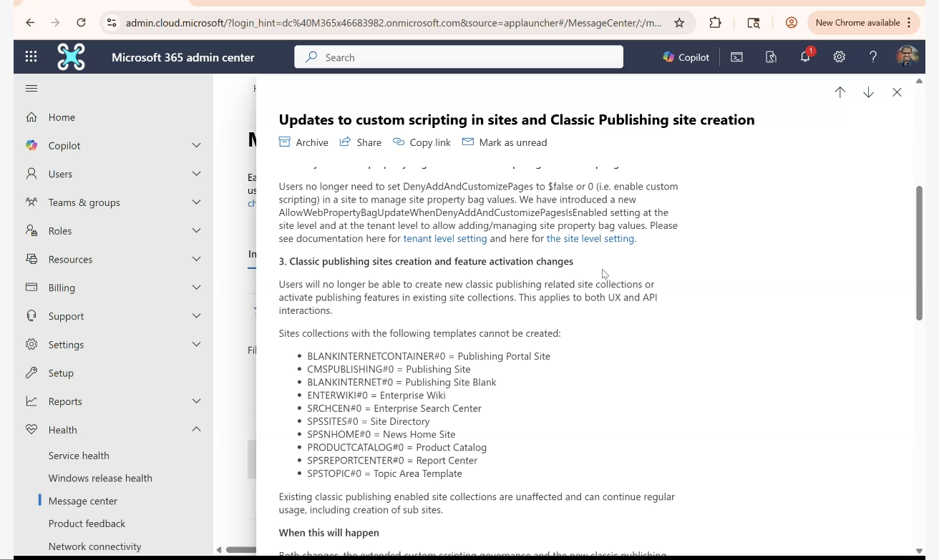Share this message
Image resolution: width=939 pixels, height=560 pixels.
(361, 142)
